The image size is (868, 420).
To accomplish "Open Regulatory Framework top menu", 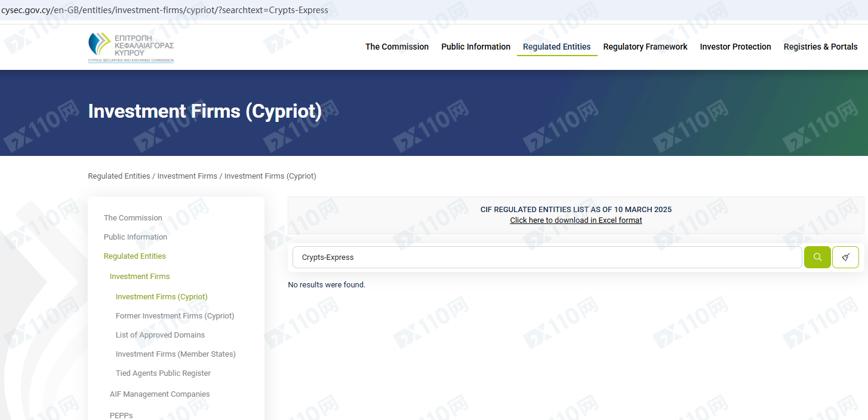I will 645,47.
